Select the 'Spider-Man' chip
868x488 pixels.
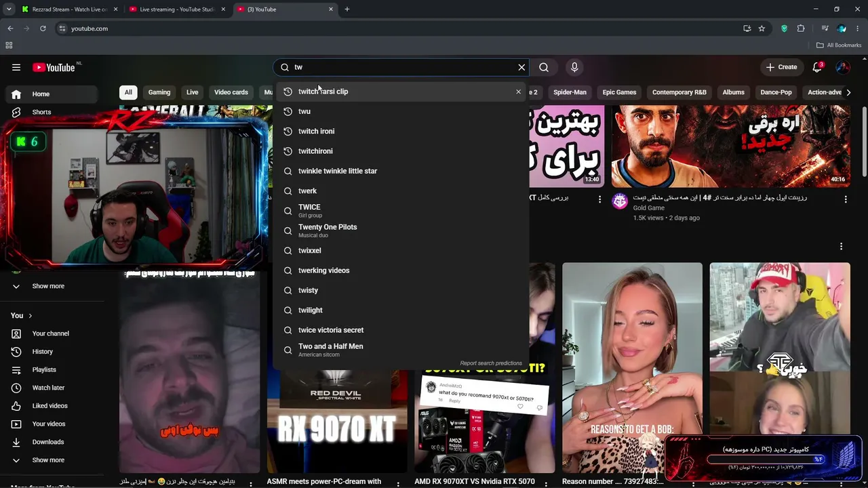[x=570, y=92]
